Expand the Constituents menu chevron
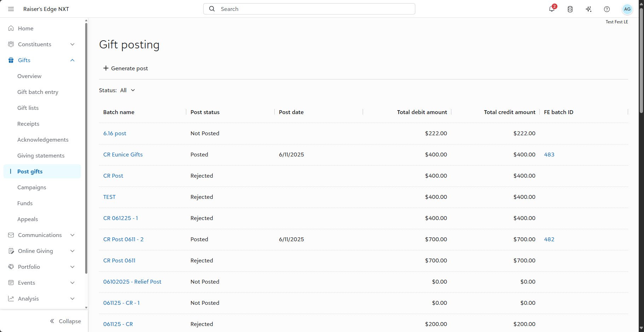 click(x=72, y=44)
